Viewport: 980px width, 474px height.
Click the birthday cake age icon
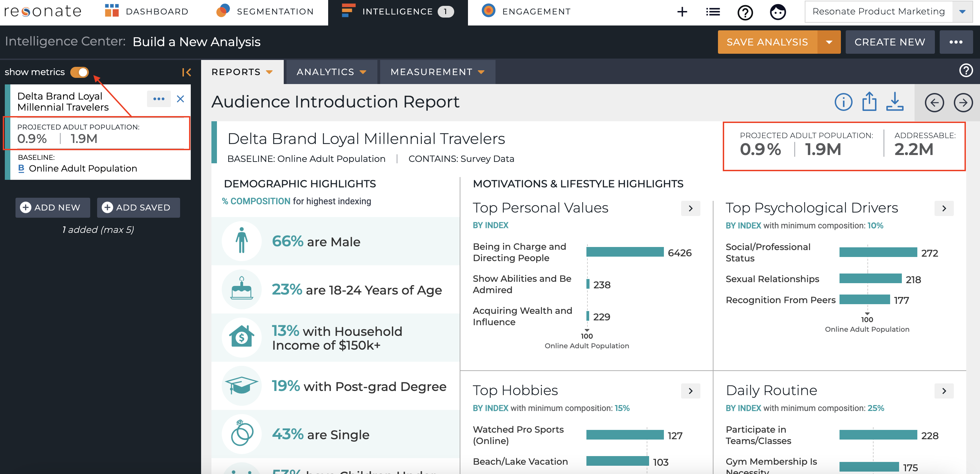[242, 289]
